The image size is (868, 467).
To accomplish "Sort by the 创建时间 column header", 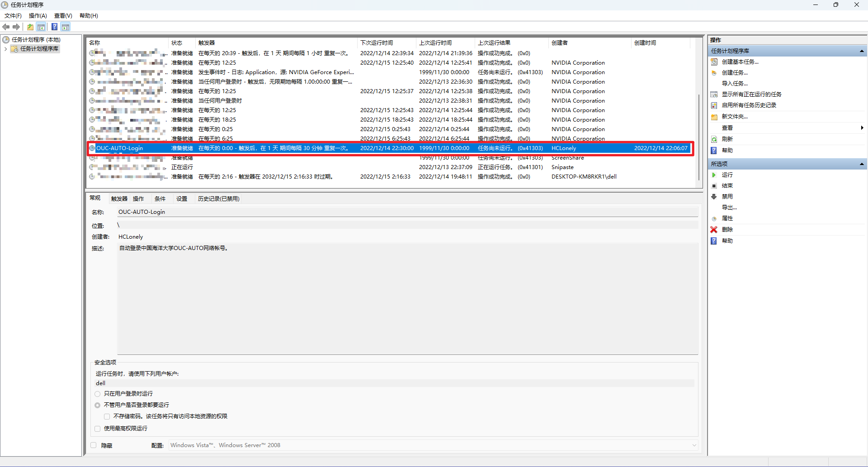I will pyautogui.click(x=661, y=43).
